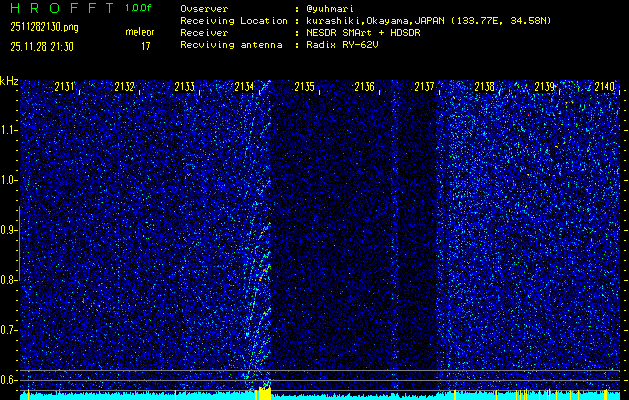Viewport: 629px width, 400px height.
Task: Click the 0.6 frequency axis label
Action: tap(8, 380)
